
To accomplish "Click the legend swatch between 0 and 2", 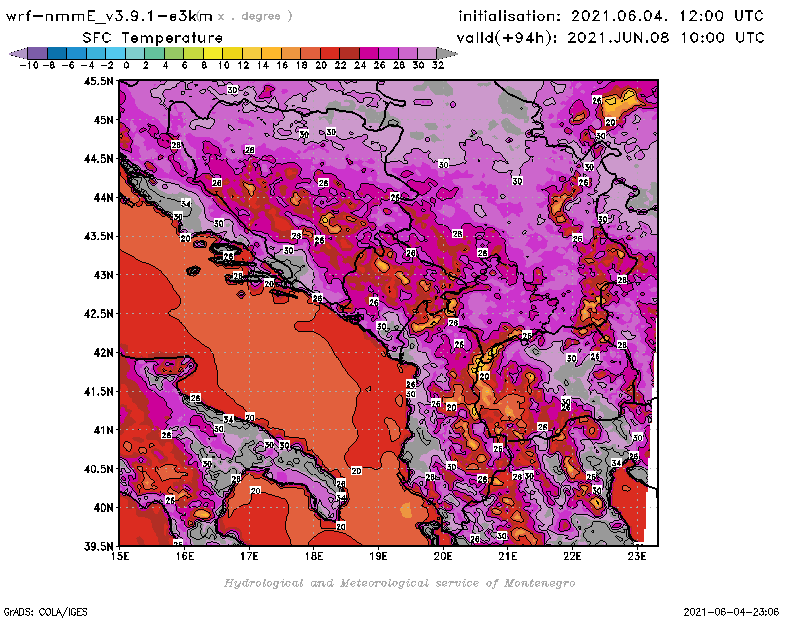I will click(x=135, y=54).
